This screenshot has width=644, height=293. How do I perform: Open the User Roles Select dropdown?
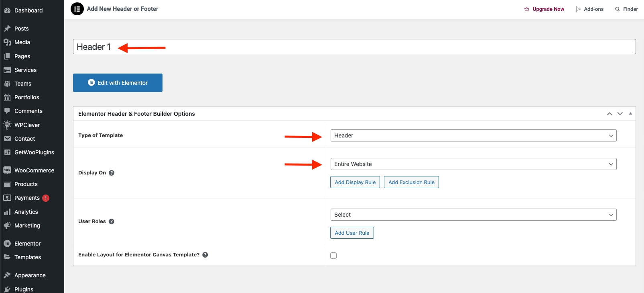(x=473, y=215)
